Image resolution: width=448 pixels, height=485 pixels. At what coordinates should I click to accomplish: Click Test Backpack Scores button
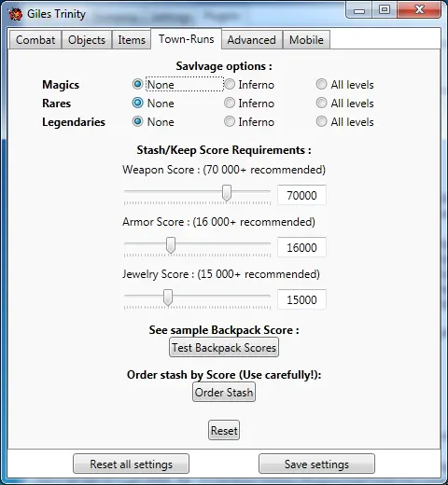[224, 348]
